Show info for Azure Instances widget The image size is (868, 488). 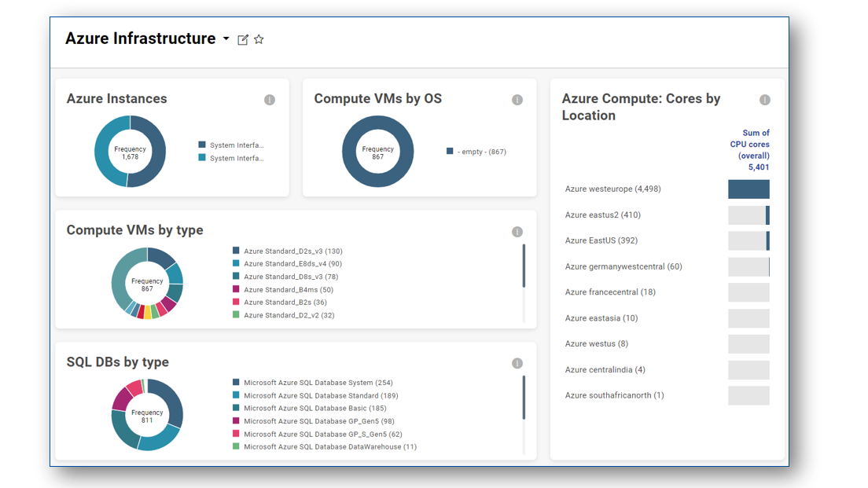(x=270, y=100)
